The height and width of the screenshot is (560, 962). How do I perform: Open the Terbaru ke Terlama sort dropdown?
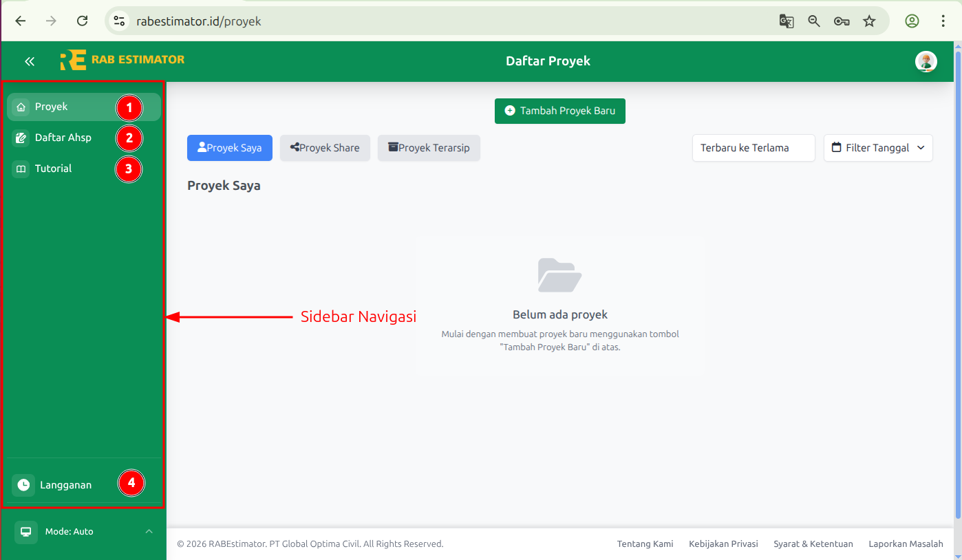pyautogui.click(x=753, y=148)
